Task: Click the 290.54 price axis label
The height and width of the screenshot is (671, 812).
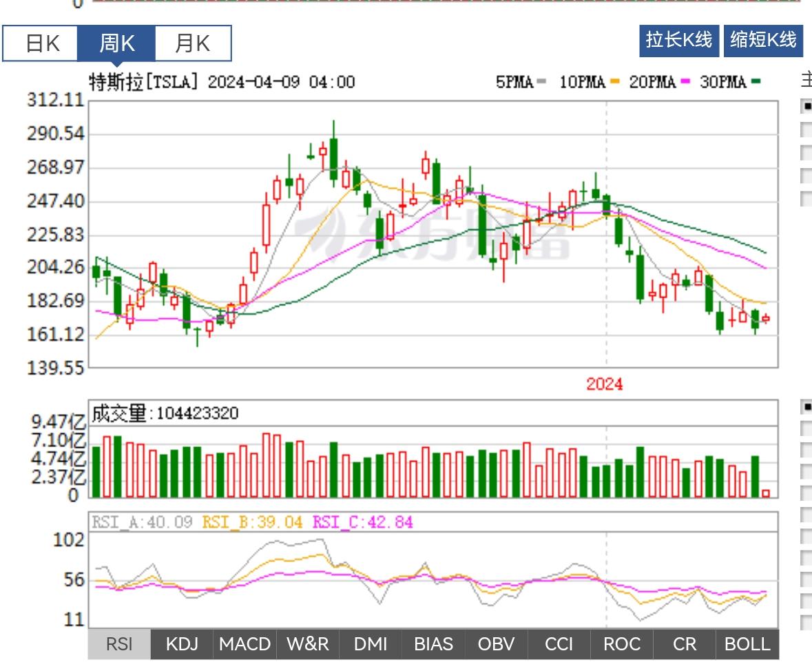Action: point(55,134)
